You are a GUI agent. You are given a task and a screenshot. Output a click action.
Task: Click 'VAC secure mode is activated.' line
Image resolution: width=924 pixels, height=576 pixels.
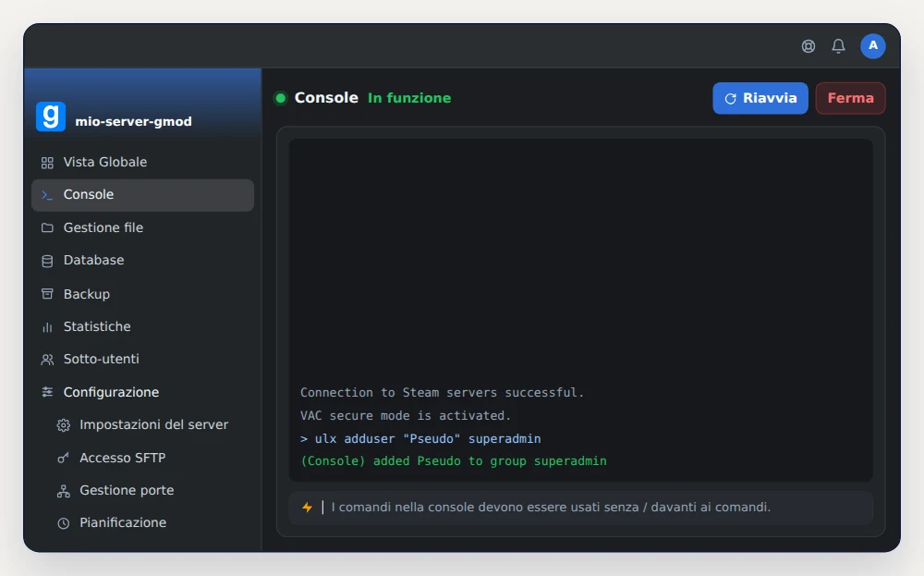[406, 416]
